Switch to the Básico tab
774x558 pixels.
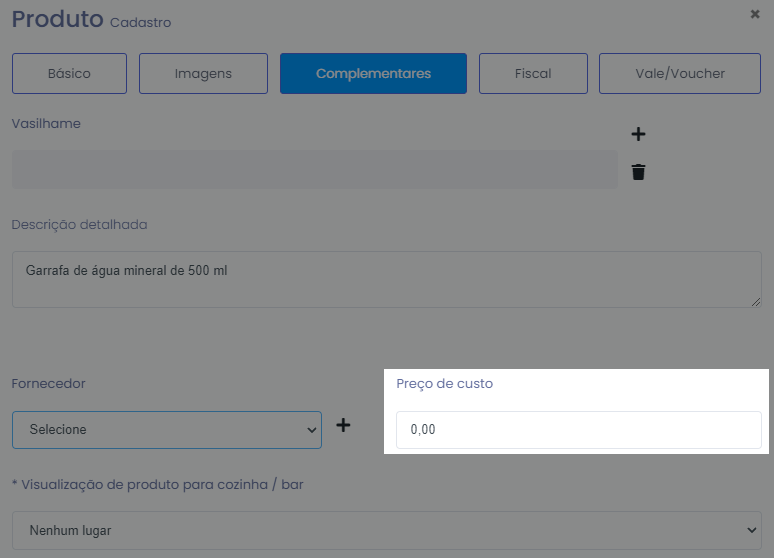click(69, 73)
